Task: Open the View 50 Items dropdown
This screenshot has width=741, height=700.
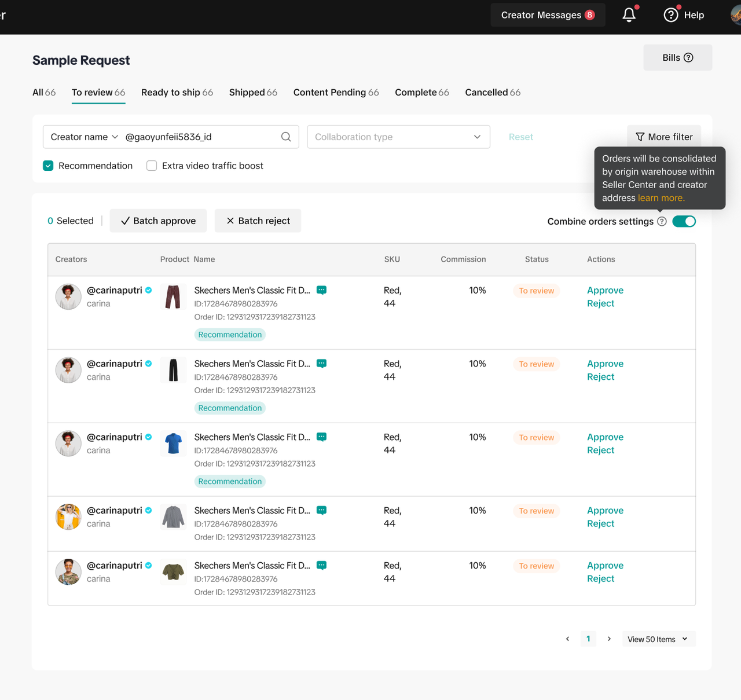Action: pos(658,639)
